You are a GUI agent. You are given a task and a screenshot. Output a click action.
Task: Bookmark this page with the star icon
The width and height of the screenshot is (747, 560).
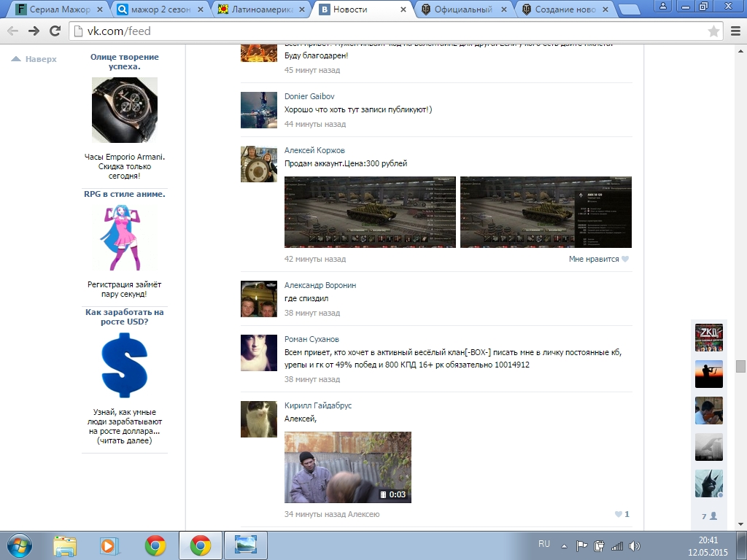pyautogui.click(x=713, y=31)
